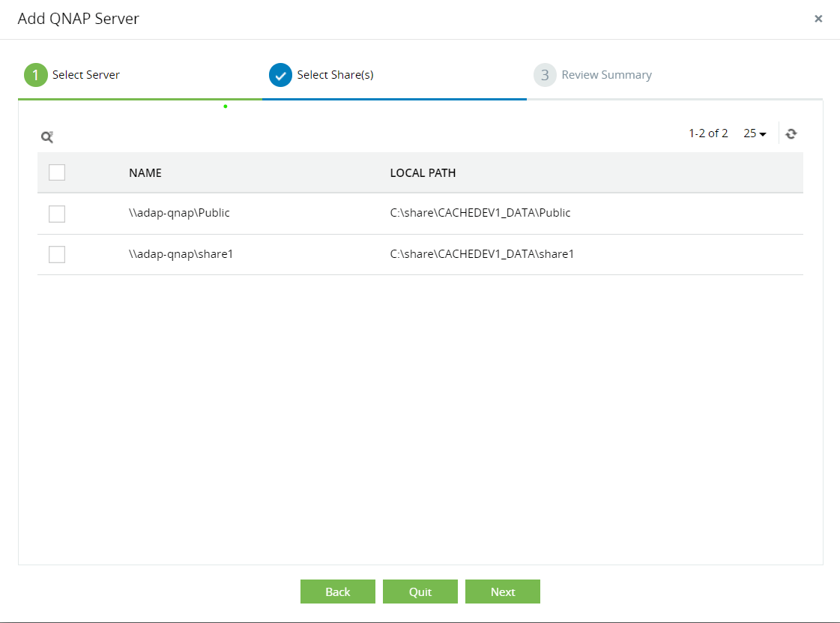
Task: Click C:\share\CACHEDEV1_DATA\share1 path cell
Action: pos(482,254)
